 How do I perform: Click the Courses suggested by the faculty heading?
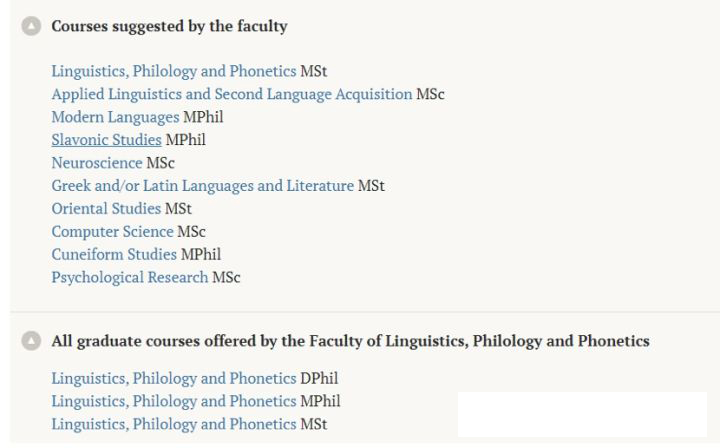point(169,27)
